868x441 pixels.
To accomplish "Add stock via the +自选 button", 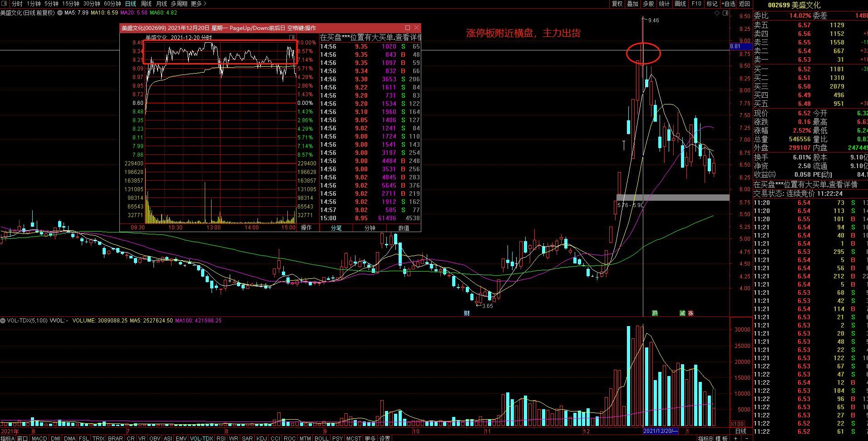I will pyautogui.click(x=728, y=4).
